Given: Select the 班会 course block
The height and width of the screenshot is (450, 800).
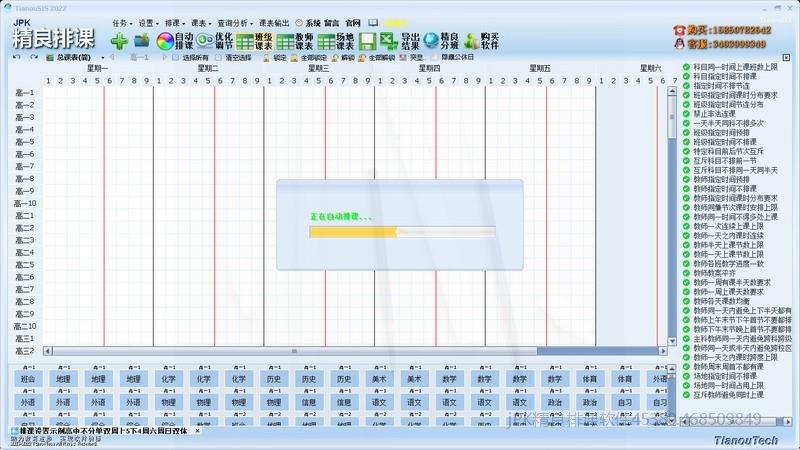Looking at the screenshot, I should click(x=28, y=379).
